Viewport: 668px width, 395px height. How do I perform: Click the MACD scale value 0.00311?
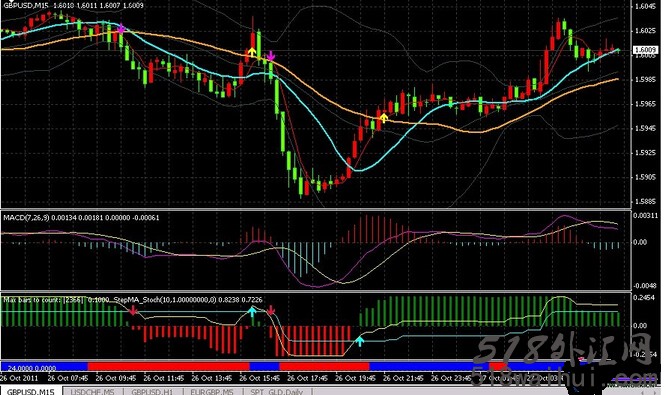[645, 216]
